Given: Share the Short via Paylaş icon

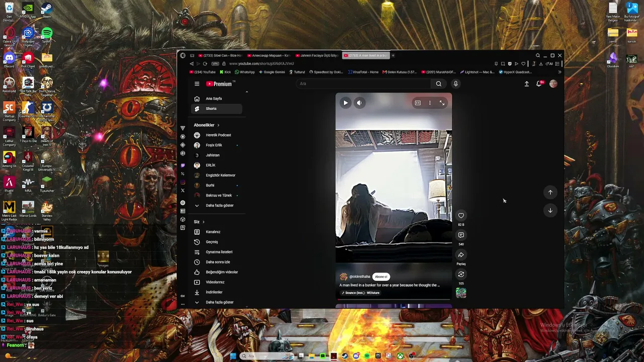Looking at the screenshot, I should point(461,255).
